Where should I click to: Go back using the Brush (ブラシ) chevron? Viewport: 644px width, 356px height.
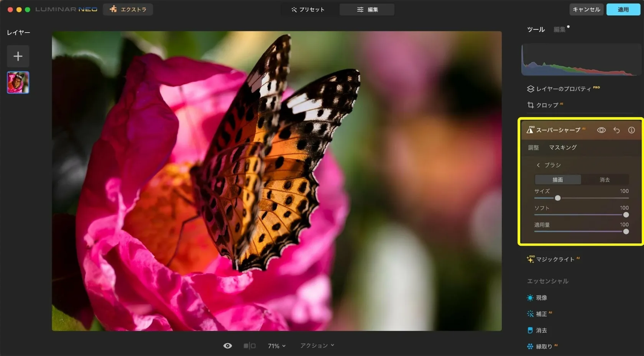click(538, 165)
